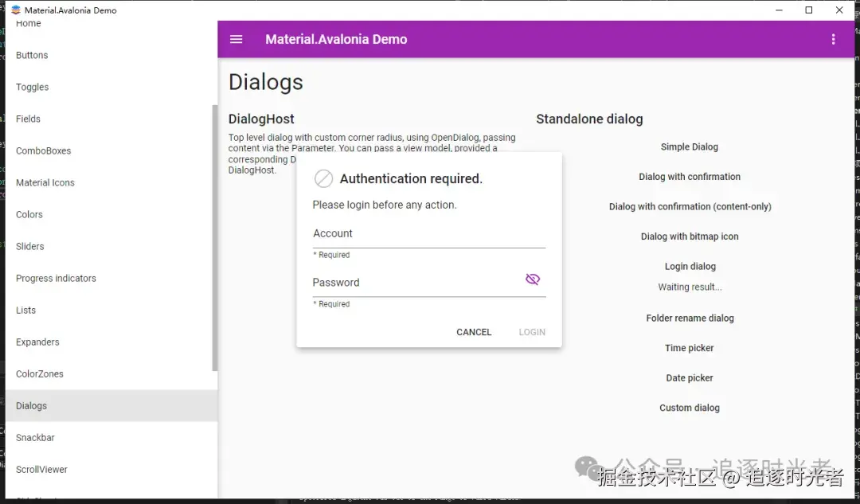Click the 'Authentication required.' heading
Image resolution: width=860 pixels, height=504 pixels.
[412, 179]
